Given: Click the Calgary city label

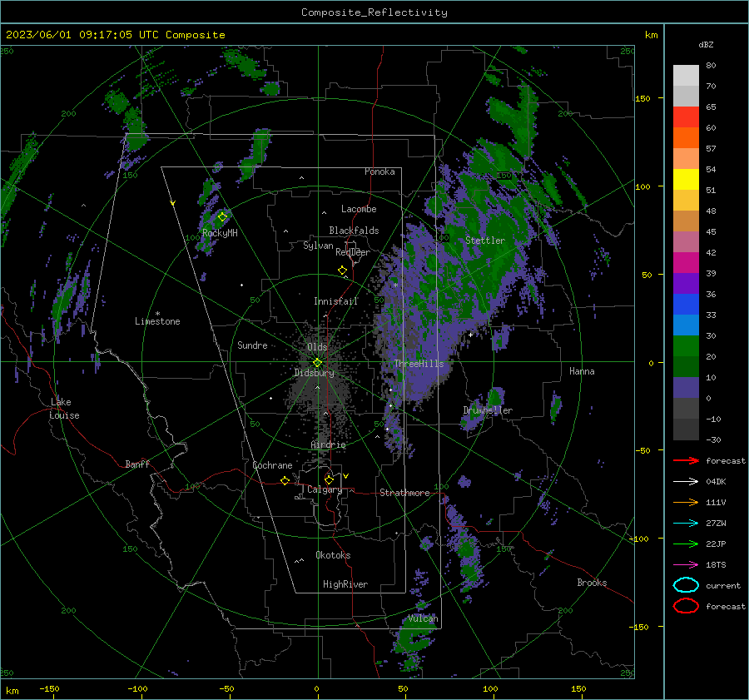Looking at the screenshot, I should pos(325,489).
